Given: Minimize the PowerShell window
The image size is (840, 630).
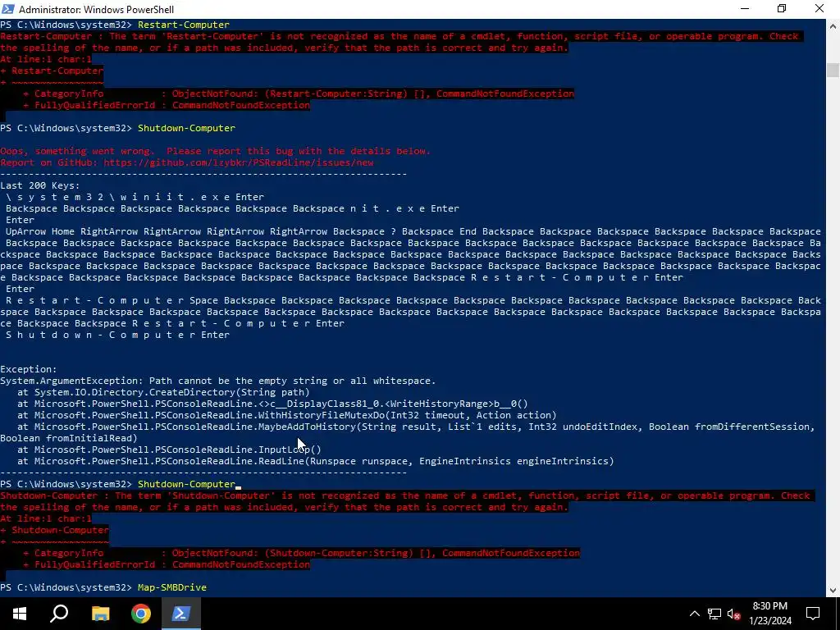Looking at the screenshot, I should pyautogui.click(x=745, y=9).
